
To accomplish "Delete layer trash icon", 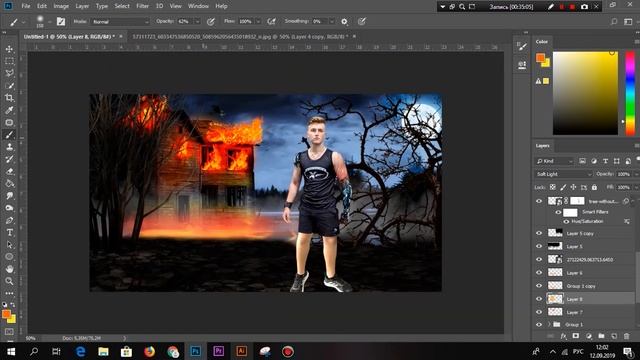I will pos(627,336).
